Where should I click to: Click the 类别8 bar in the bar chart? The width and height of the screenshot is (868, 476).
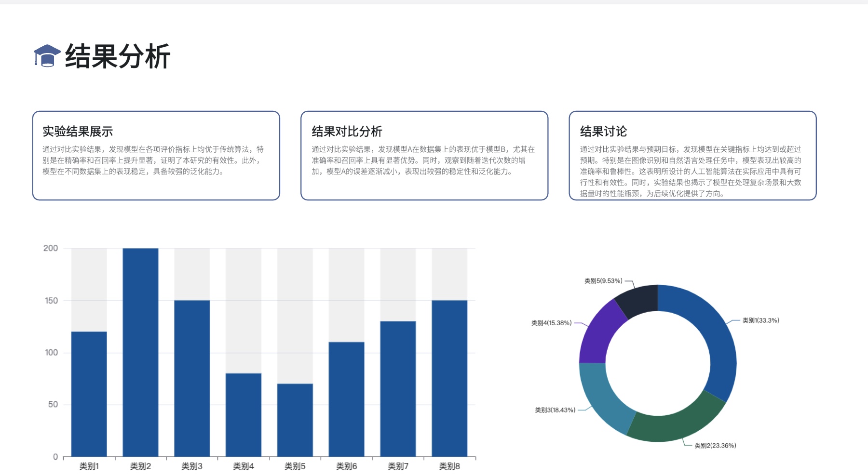coord(449,379)
